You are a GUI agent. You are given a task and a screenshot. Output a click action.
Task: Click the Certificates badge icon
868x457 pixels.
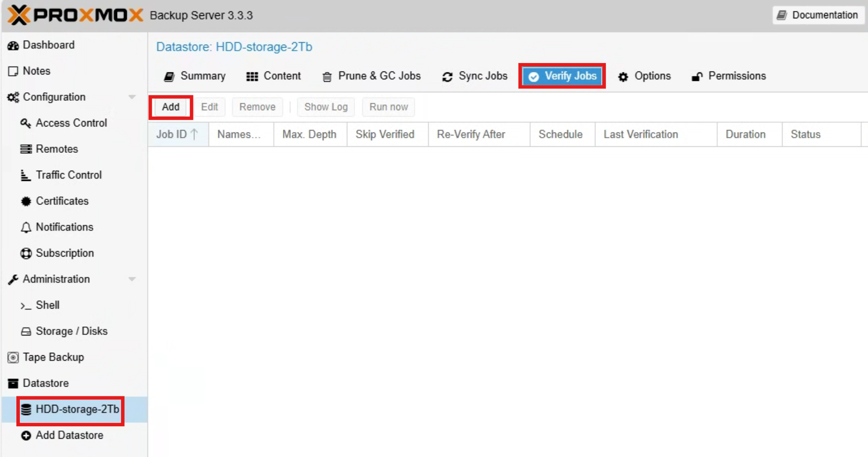coord(26,201)
